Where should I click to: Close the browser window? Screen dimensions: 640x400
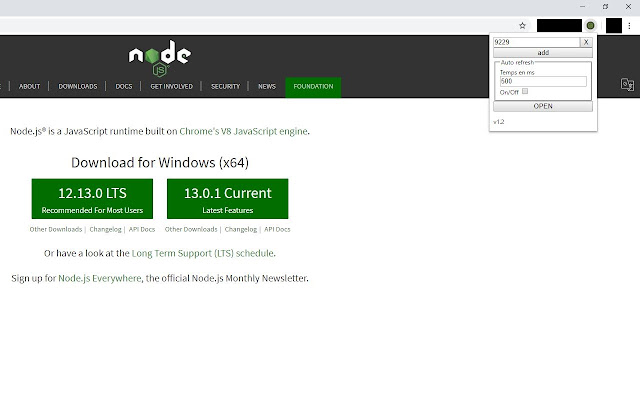pyautogui.click(x=629, y=7)
